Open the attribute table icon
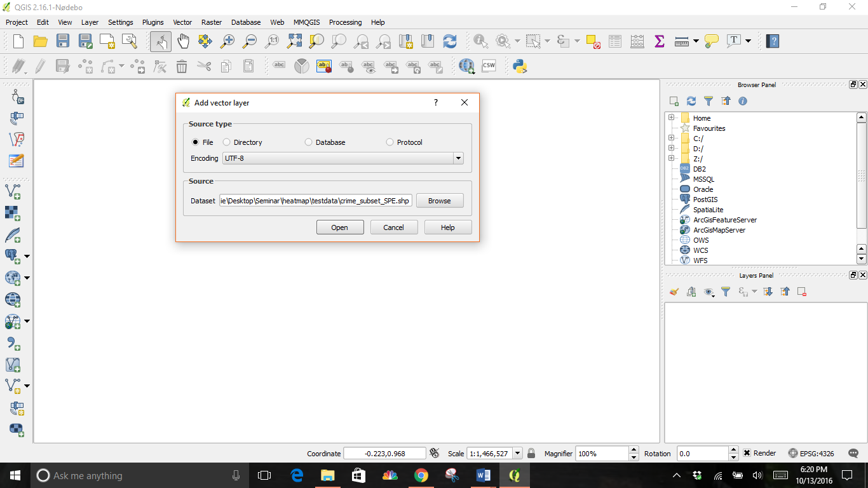Image resolution: width=868 pixels, height=488 pixels. 614,41
